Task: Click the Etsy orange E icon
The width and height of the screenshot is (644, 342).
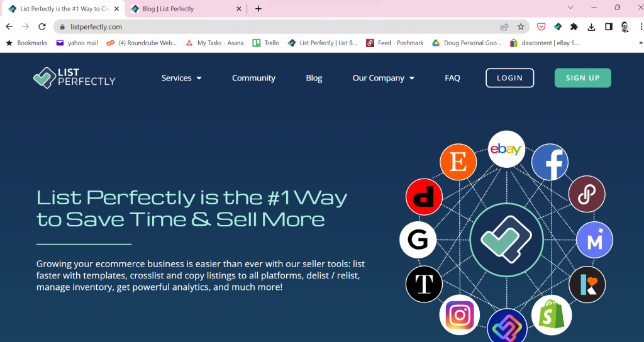Action: coord(458,162)
